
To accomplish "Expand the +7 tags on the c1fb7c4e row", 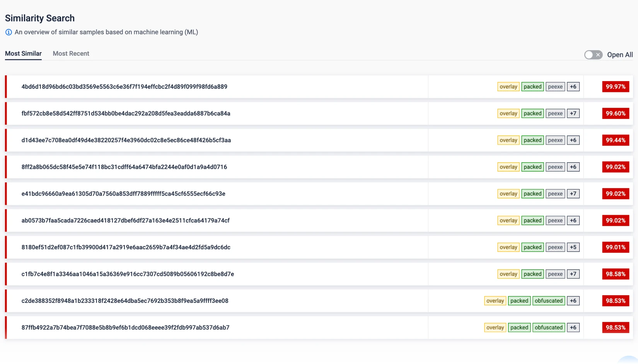I will click(573, 274).
